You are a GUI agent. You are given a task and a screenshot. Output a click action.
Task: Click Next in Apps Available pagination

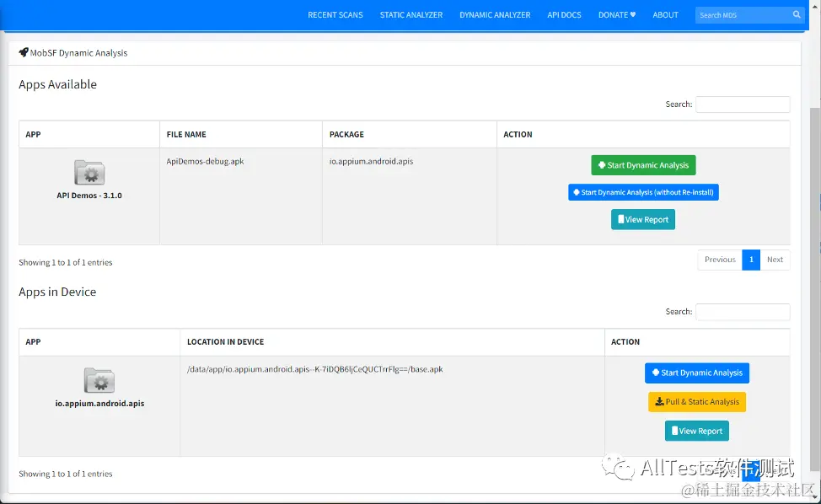click(775, 260)
